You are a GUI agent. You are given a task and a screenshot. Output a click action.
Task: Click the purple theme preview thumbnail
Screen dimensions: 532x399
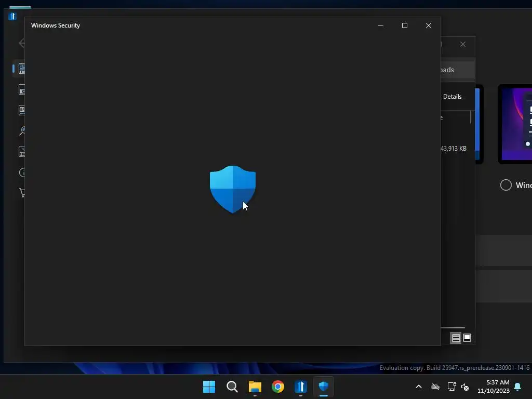coord(517,124)
